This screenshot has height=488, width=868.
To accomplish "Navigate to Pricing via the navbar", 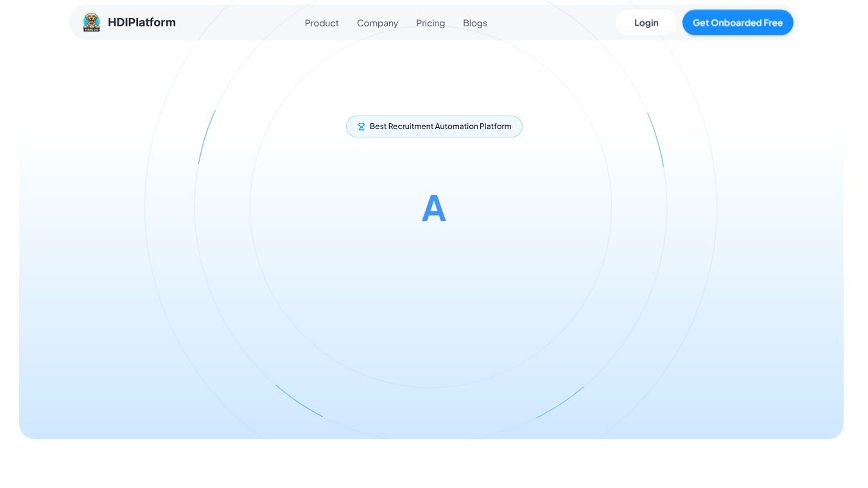I will click(431, 23).
